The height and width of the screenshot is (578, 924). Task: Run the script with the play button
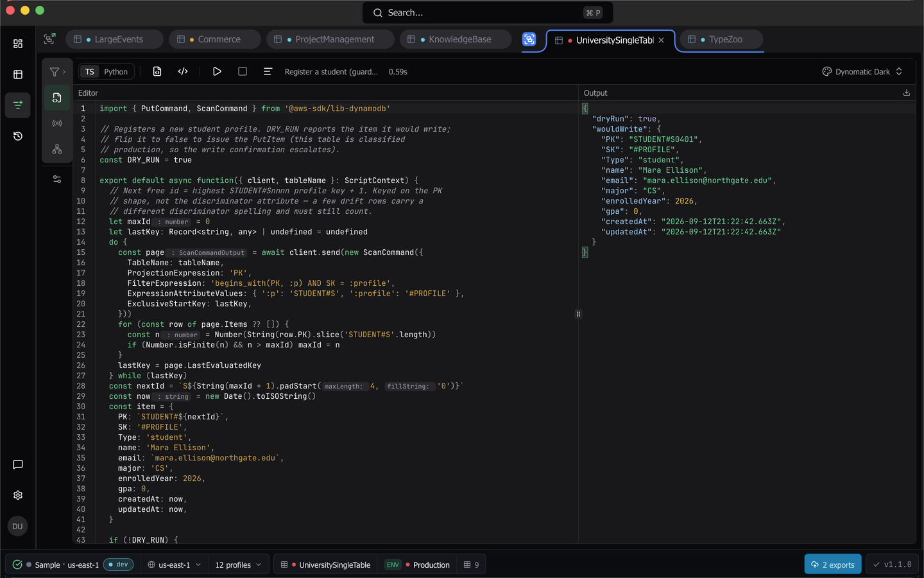coord(217,71)
